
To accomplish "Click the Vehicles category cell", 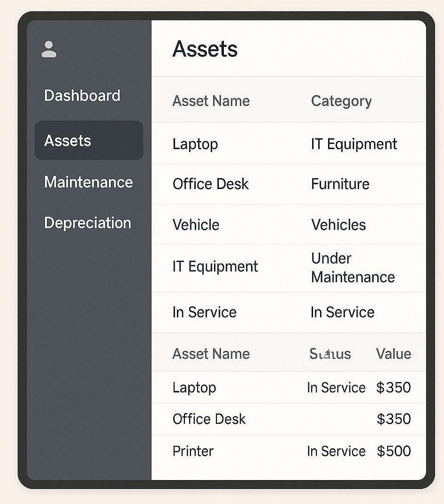I will pos(338,225).
